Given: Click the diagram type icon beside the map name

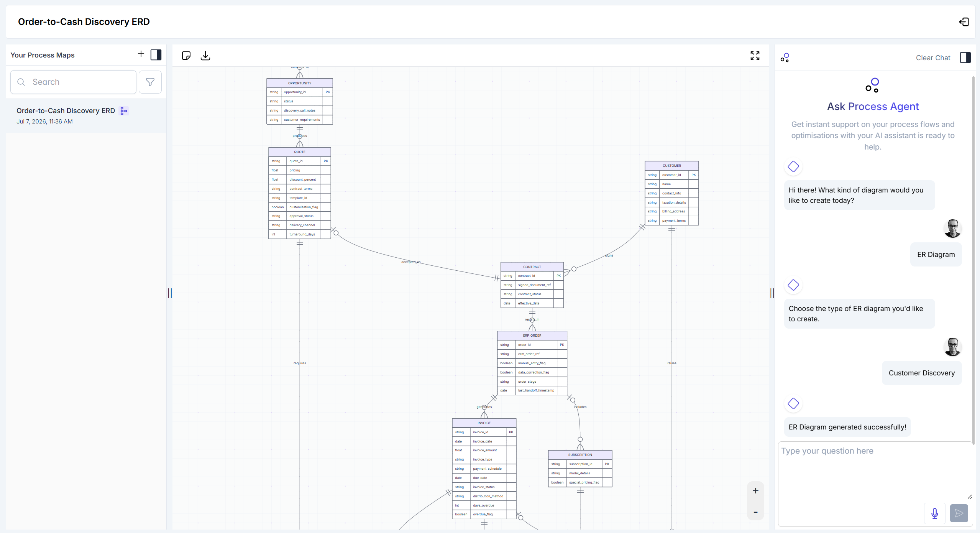Looking at the screenshot, I should pyautogui.click(x=124, y=111).
